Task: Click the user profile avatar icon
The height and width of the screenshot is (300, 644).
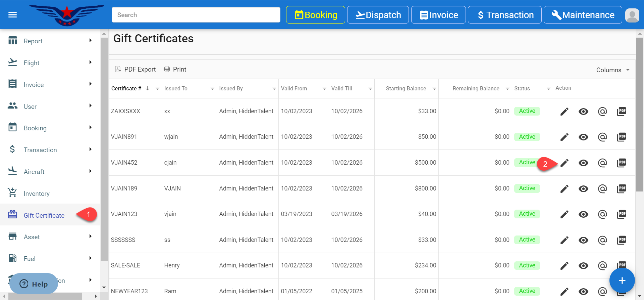Action: point(632,15)
